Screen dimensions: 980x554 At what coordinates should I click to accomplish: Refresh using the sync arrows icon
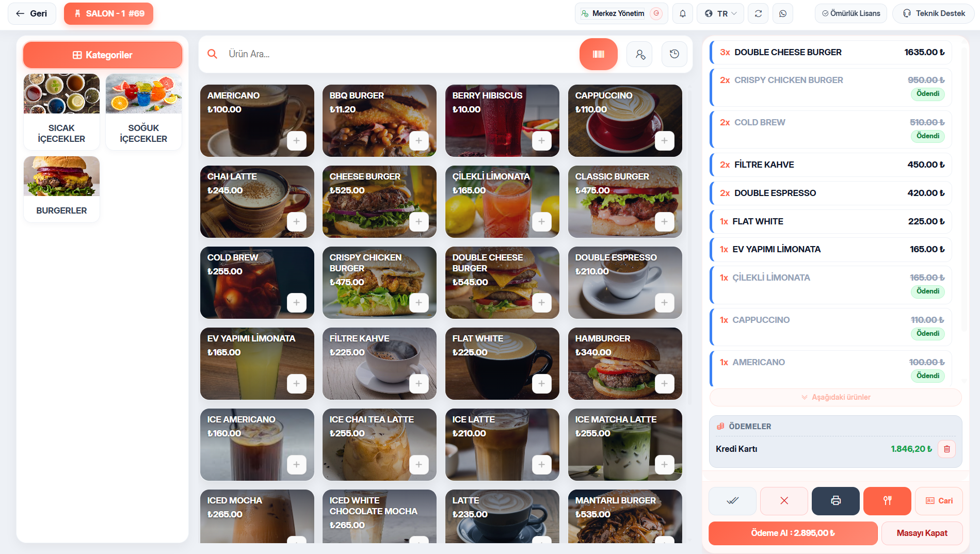point(758,13)
